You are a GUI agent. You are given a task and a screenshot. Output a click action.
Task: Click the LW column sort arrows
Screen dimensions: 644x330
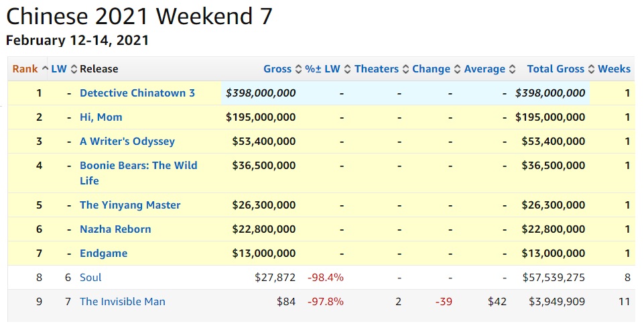[x=74, y=69]
